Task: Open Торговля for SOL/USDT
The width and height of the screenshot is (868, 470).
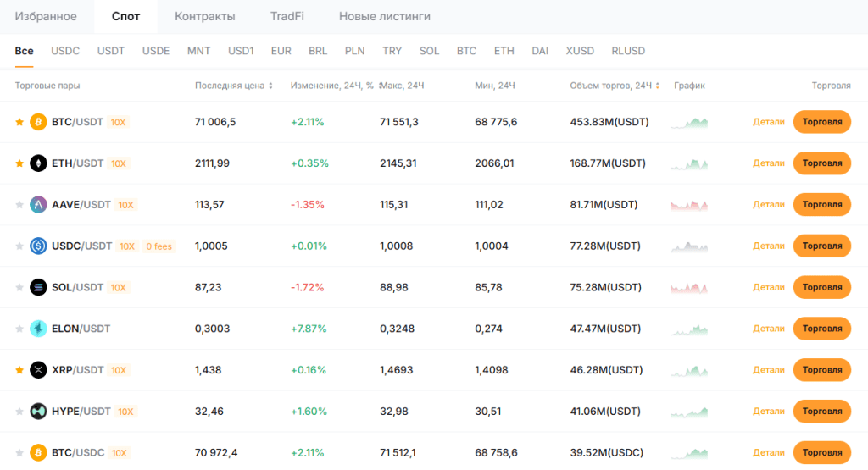Action: click(822, 287)
